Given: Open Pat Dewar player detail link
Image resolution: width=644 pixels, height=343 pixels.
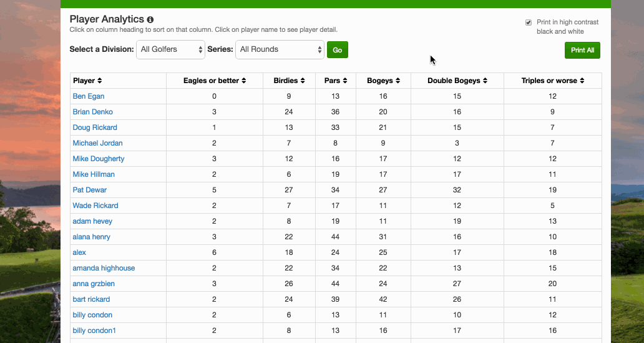Looking at the screenshot, I should coord(89,190).
